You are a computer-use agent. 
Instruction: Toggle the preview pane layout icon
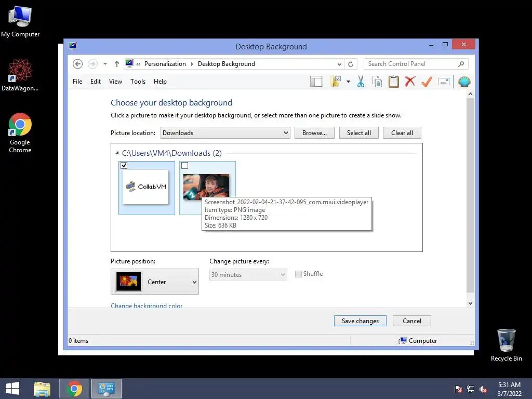[316, 82]
